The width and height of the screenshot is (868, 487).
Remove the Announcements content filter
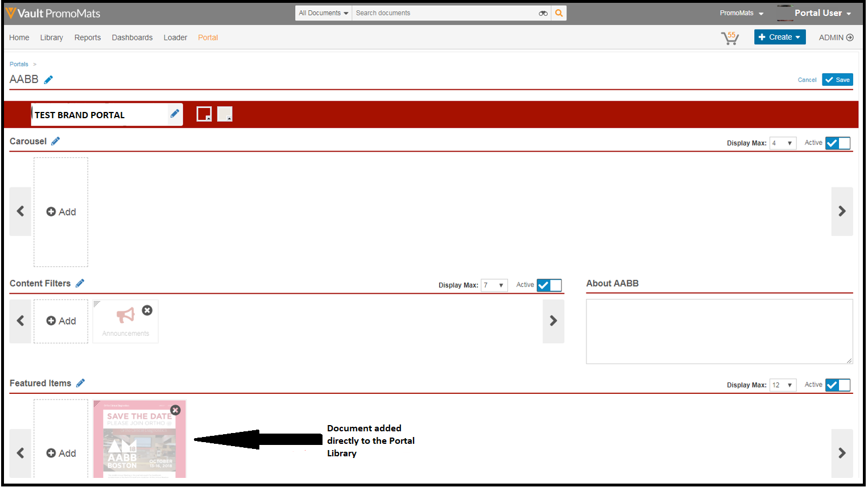point(147,310)
